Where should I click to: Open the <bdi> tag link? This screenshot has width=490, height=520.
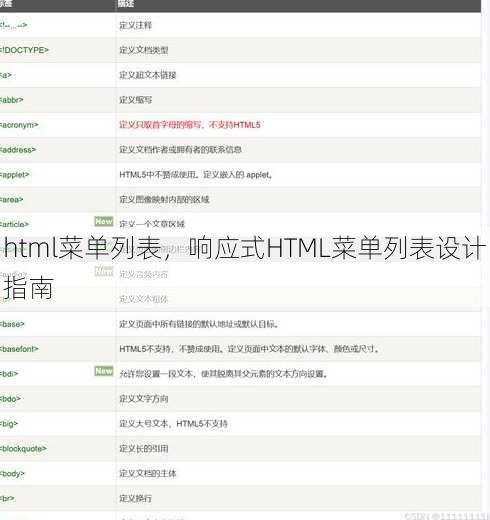click(x=9, y=374)
